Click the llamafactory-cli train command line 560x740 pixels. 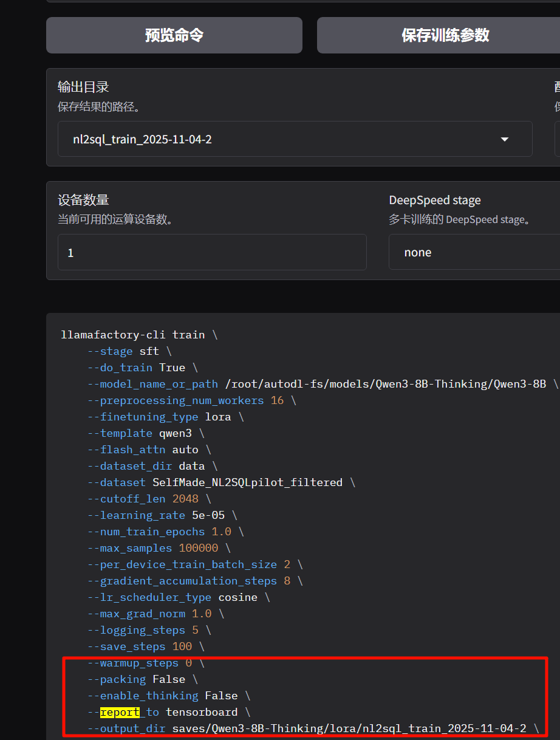pyautogui.click(x=139, y=335)
